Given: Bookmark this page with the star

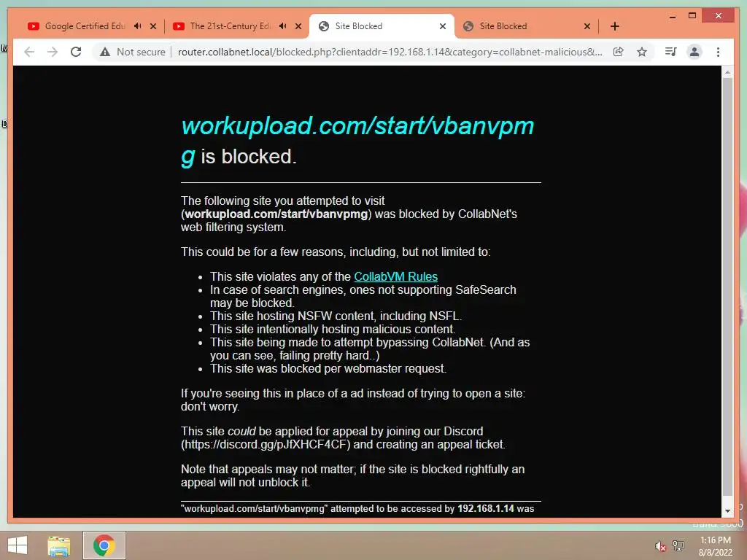Looking at the screenshot, I should pos(642,52).
